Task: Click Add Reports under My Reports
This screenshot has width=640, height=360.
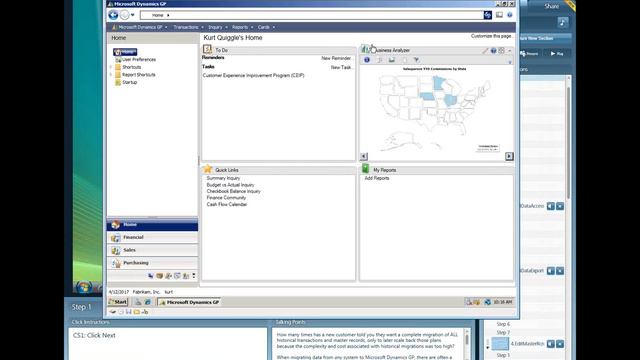Action: click(x=377, y=178)
